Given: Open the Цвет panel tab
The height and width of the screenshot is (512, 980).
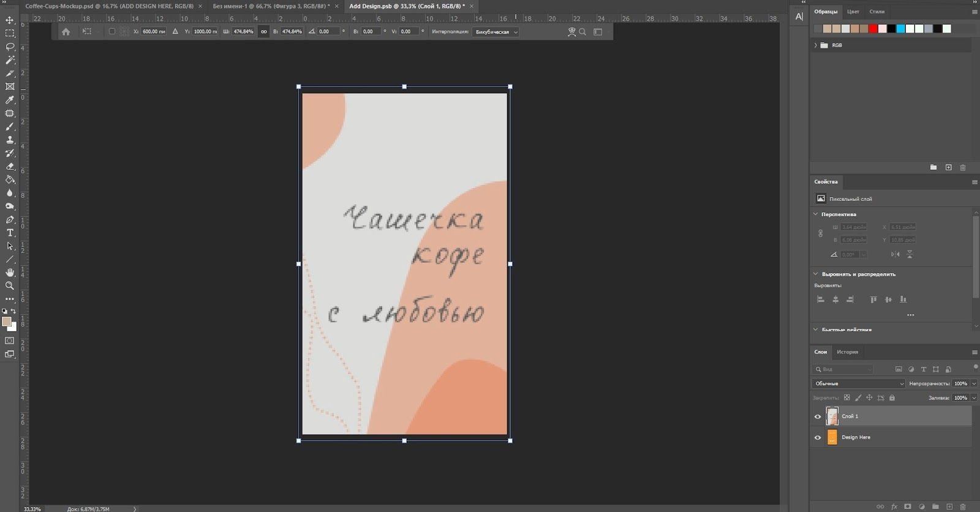Looking at the screenshot, I should (853, 12).
